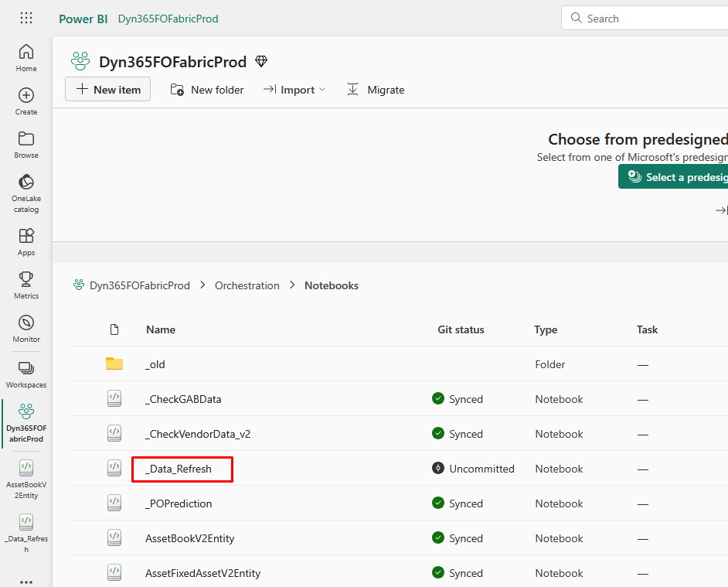This screenshot has height=587, width=728.
Task: Go to Orchestration in the breadcrumb
Action: 247,285
